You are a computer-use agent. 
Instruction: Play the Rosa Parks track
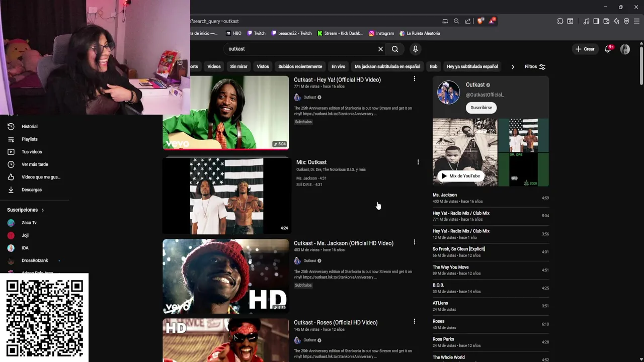click(491, 342)
